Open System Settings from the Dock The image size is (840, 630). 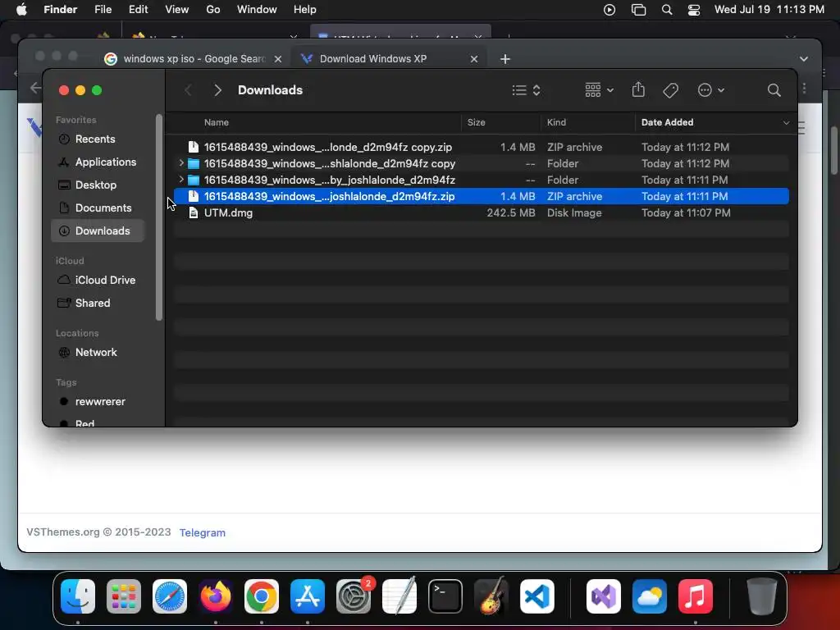(x=354, y=596)
